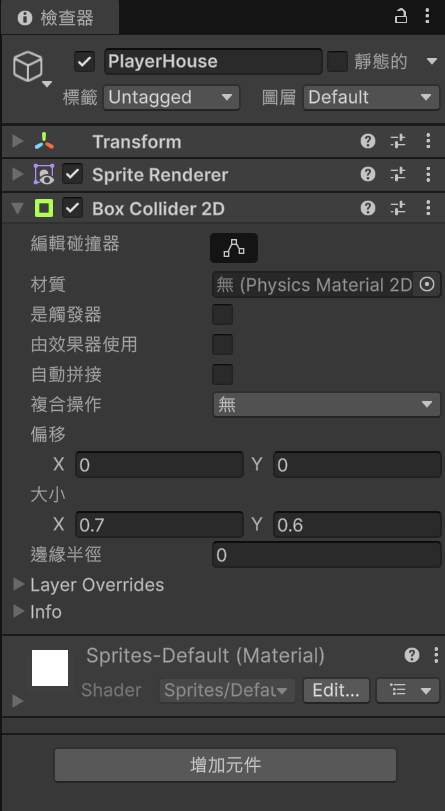Open the Default layer dropdown
This screenshot has height=811, width=445.
371,97
